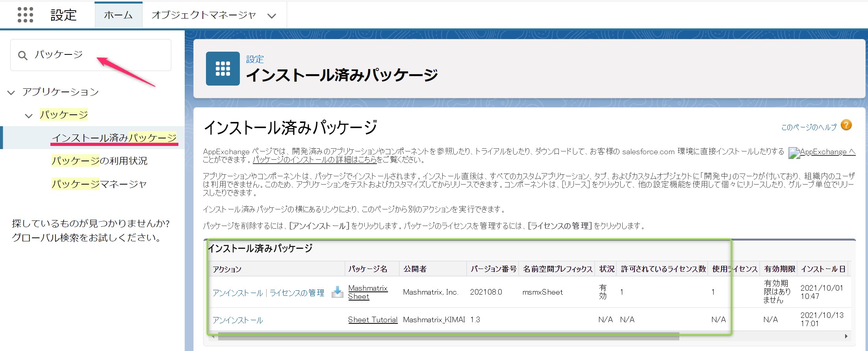Select パッケージマネージャ in the sidebar
Viewport: 868px width, 351px height.
99,184
